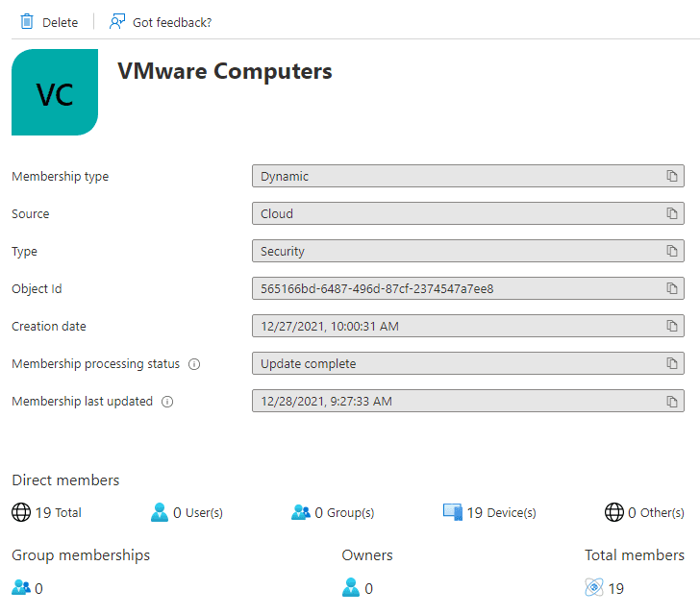Click the Total members heading
This screenshot has width=700, height=615.
coord(635,555)
